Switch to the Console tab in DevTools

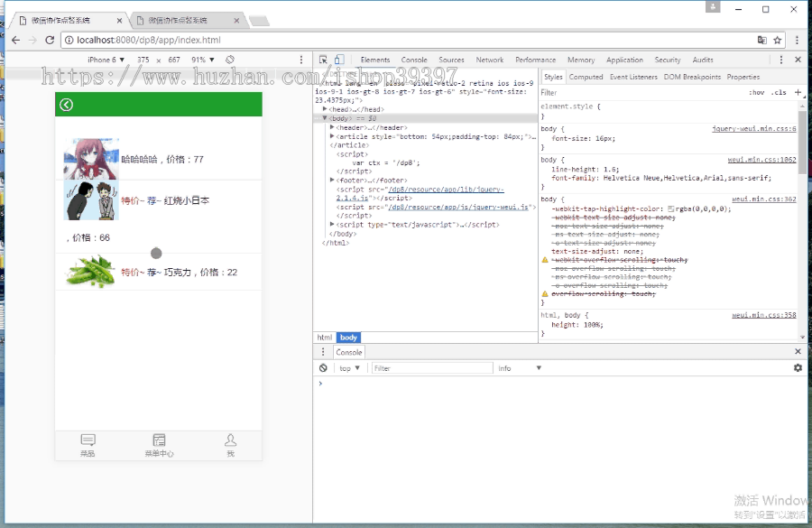pos(414,60)
